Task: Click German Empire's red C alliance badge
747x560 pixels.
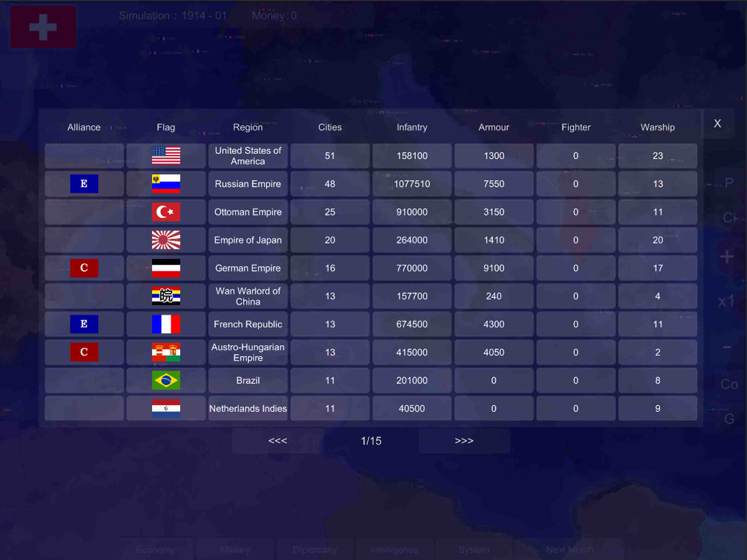Action: [84, 268]
